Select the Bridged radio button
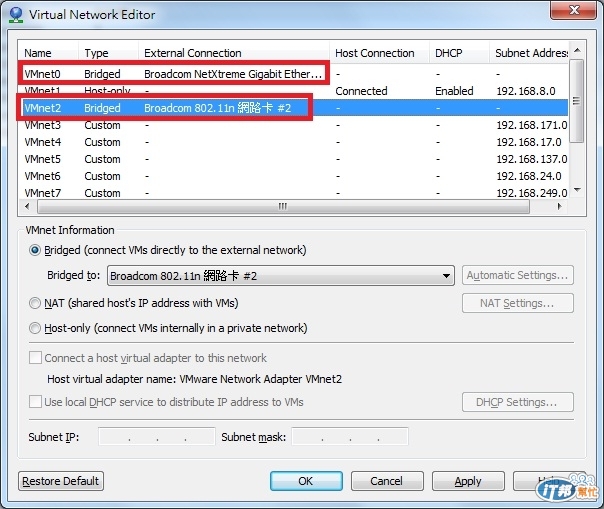This screenshot has width=604, height=509. coord(35,250)
